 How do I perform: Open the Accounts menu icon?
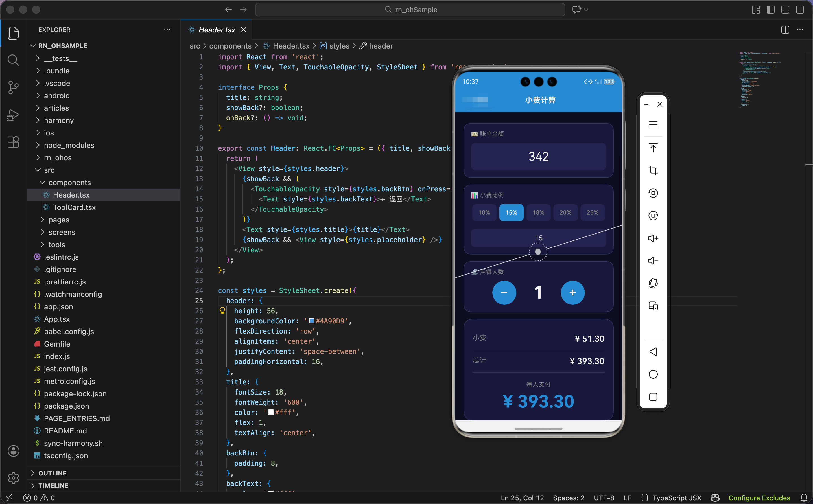[x=13, y=451]
